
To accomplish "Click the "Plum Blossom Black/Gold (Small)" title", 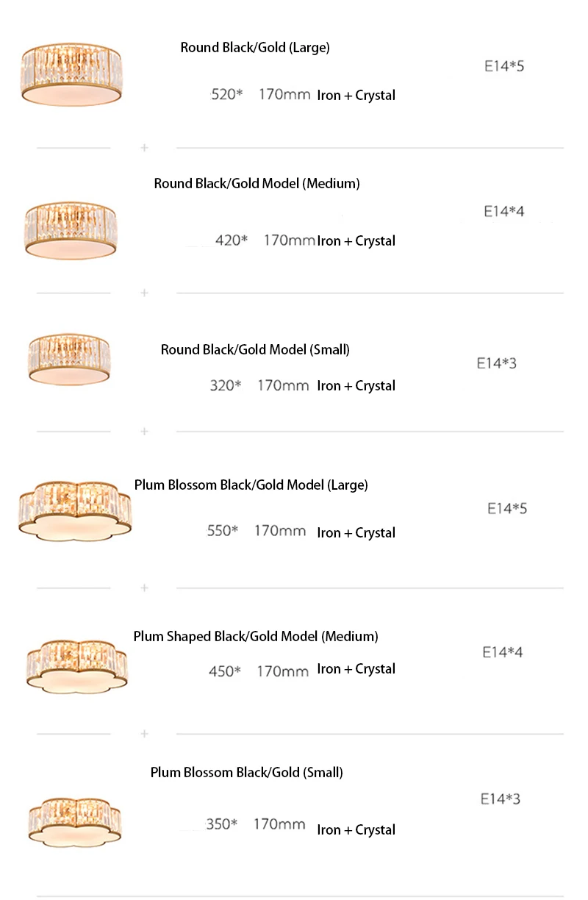I will pos(246,772).
